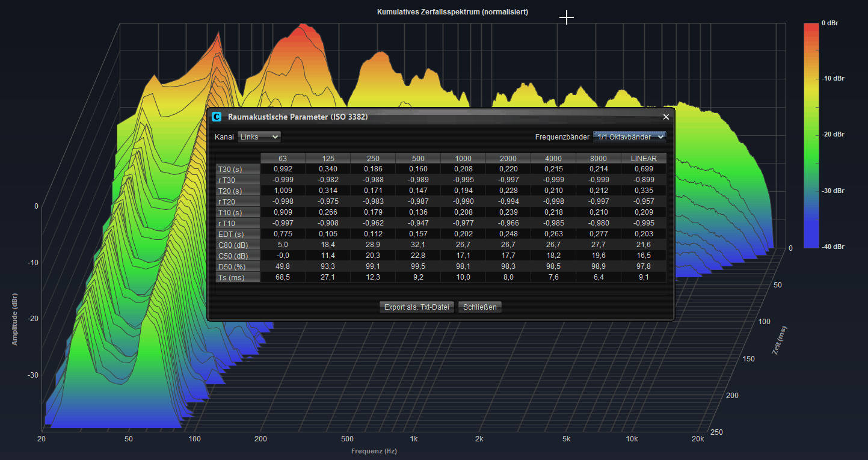Click the table cell showing 0,992
This screenshot has height=460, width=868.
point(283,169)
